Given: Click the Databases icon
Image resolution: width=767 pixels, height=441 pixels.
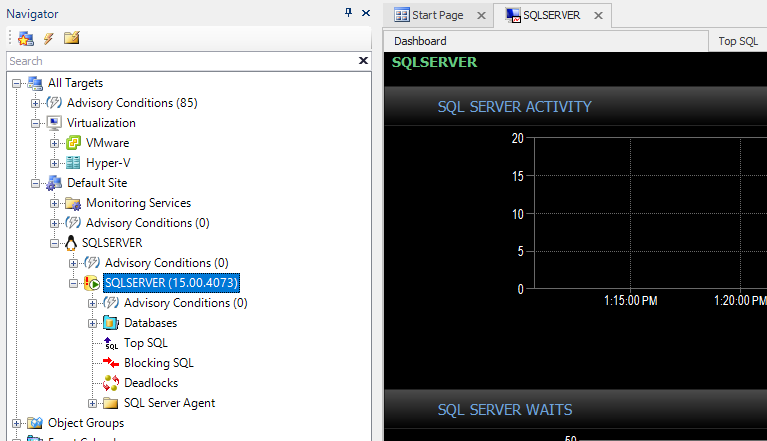Looking at the screenshot, I should [111, 323].
